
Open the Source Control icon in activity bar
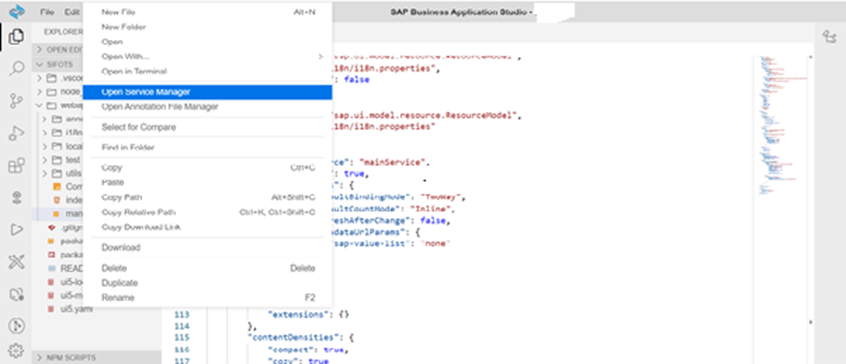16,101
